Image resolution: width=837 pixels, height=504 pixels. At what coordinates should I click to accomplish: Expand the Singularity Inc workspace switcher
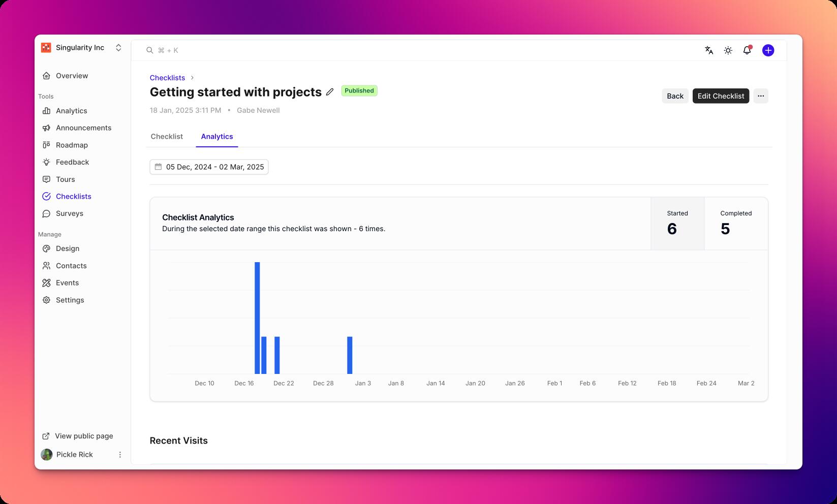(x=118, y=48)
